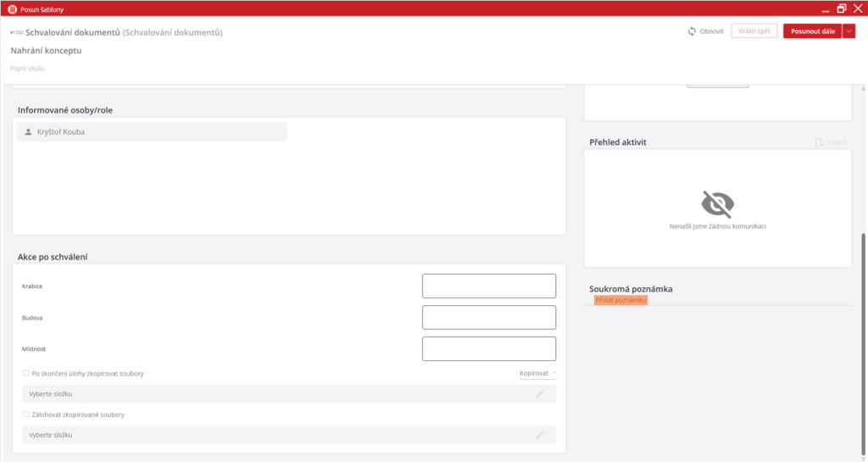Focus the Budova text field
The image size is (868, 462).
click(488, 318)
